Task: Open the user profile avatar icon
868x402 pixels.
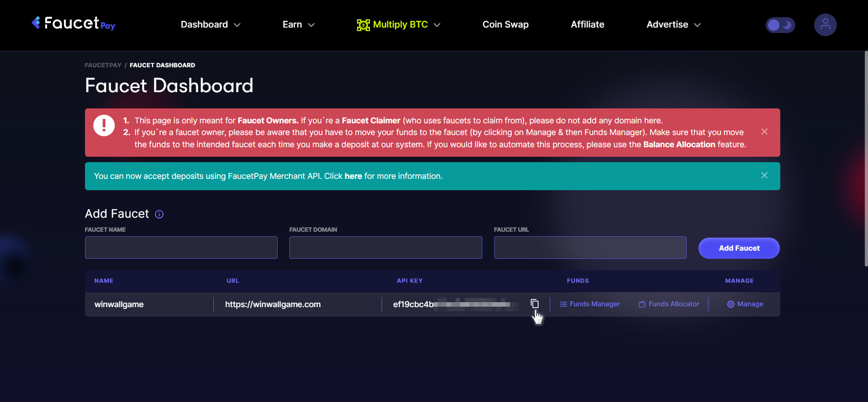Action: (825, 24)
